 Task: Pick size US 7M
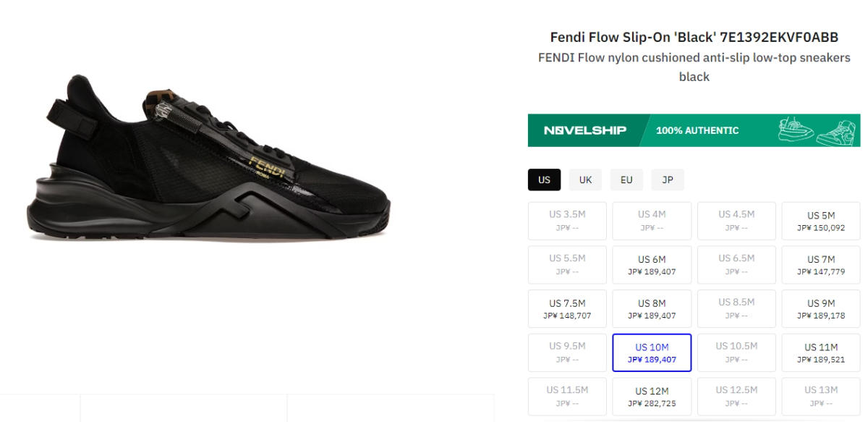point(821,265)
